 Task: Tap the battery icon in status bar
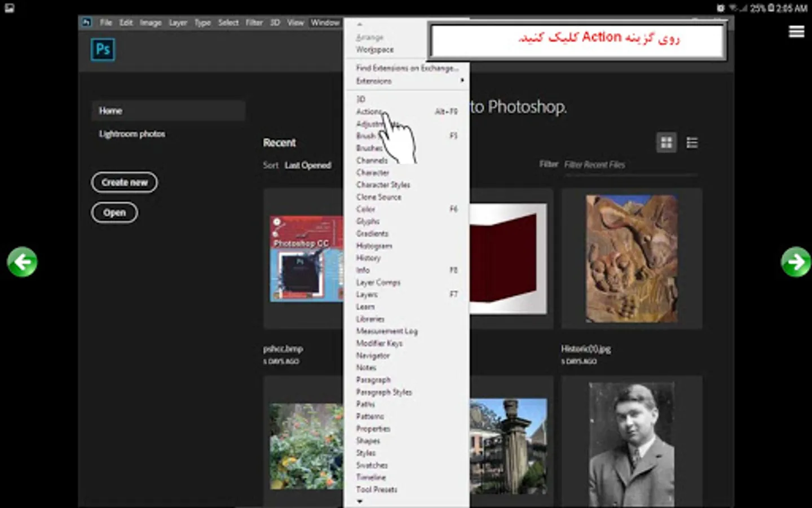(770, 8)
